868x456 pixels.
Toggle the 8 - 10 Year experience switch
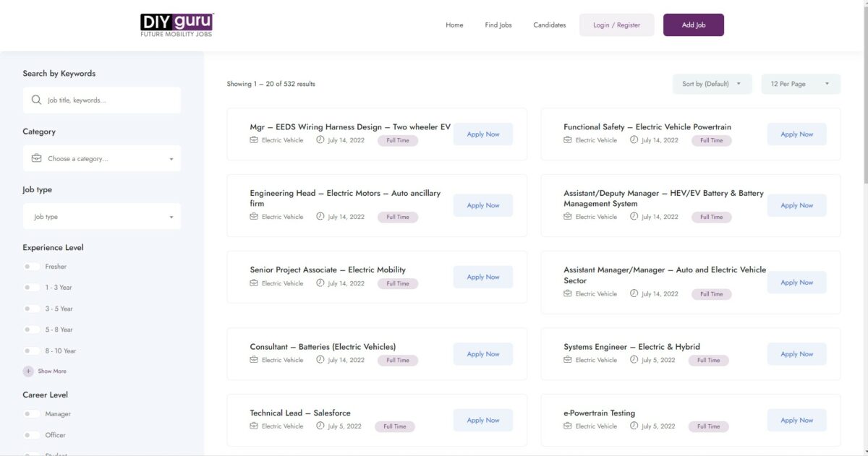[31, 350]
